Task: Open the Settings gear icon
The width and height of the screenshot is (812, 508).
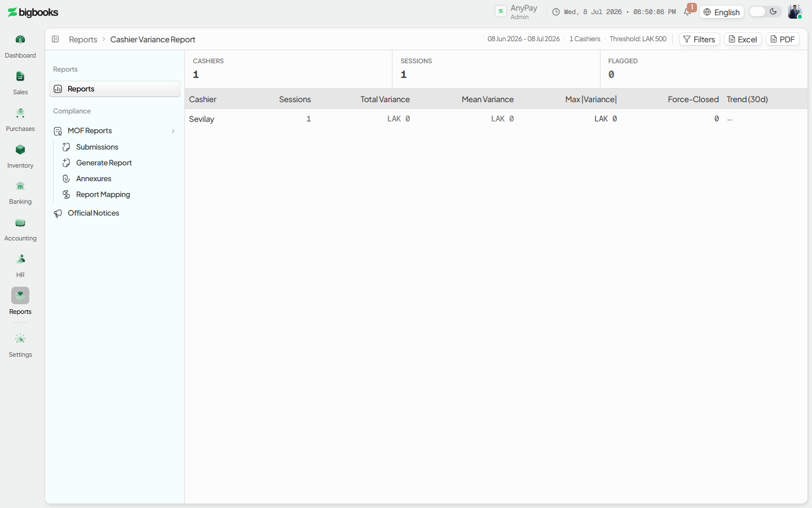Action: pyautogui.click(x=20, y=339)
